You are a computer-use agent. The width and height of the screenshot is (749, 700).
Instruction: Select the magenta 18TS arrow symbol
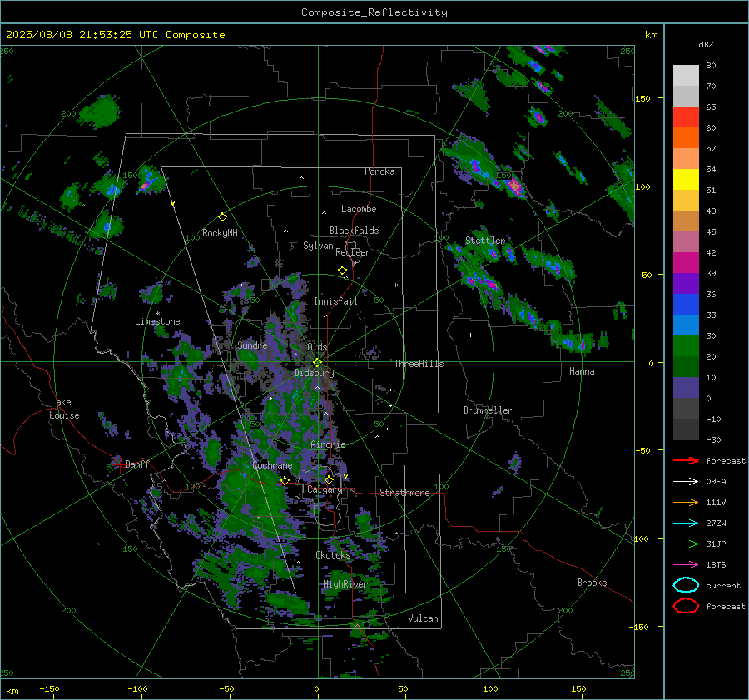686,565
